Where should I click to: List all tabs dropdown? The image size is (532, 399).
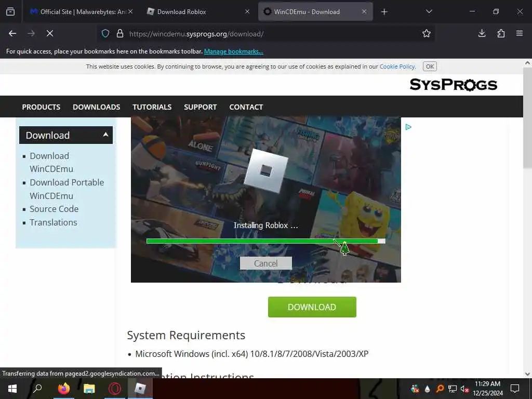[x=429, y=11]
